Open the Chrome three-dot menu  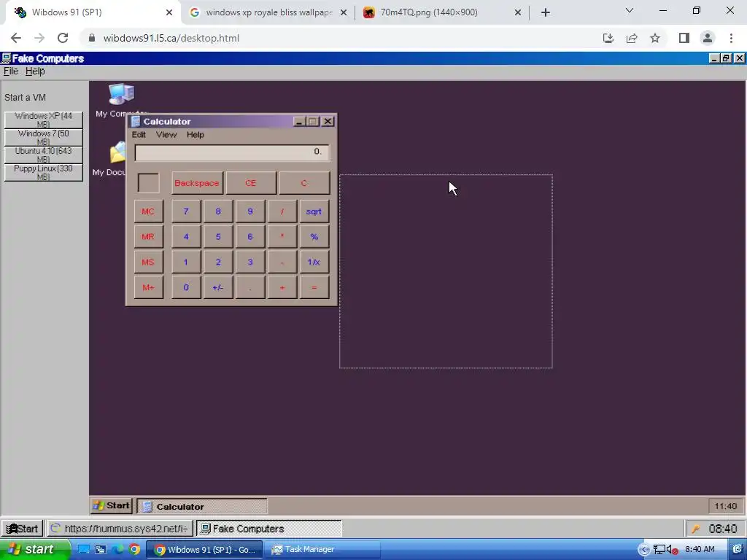[731, 38]
